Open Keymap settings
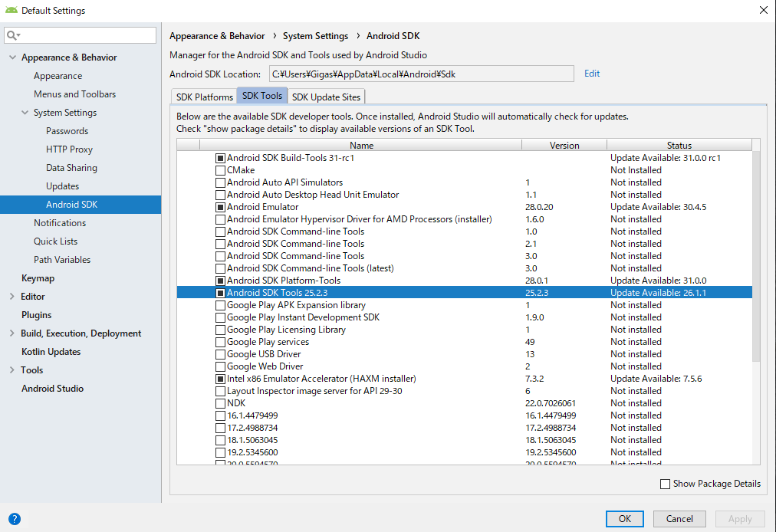This screenshot has width=776, height=532. click(x=38, y=278)
